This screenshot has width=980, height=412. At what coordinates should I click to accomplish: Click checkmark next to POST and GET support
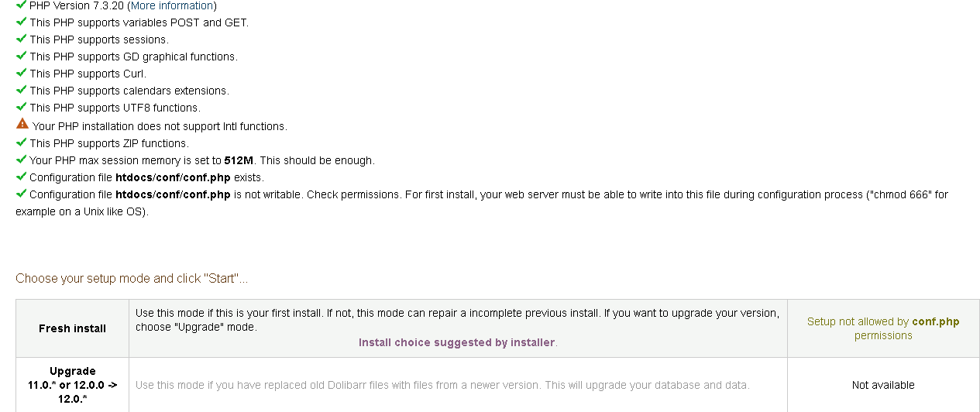21,22
